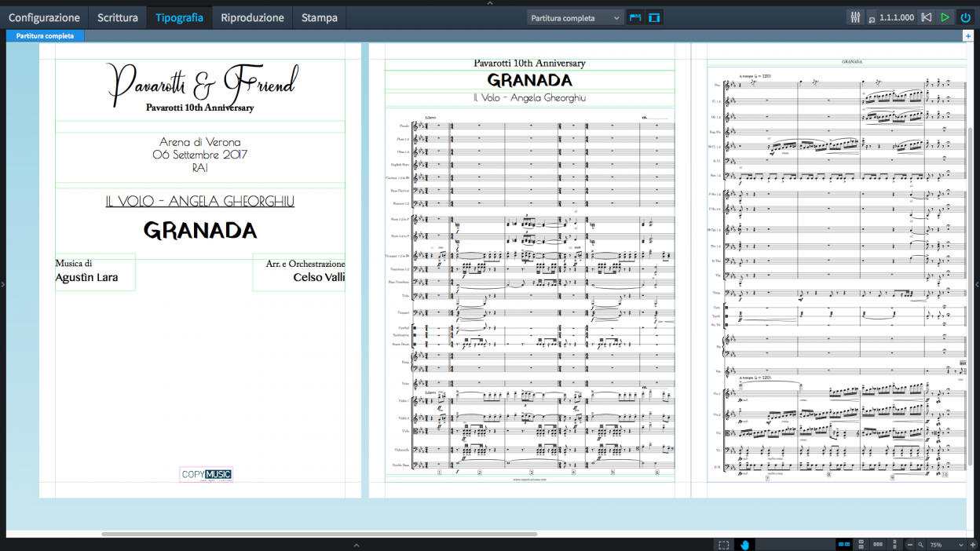980x551 pixels.
Task: Rewind to beginning of flow
Action: click(927, 17)
